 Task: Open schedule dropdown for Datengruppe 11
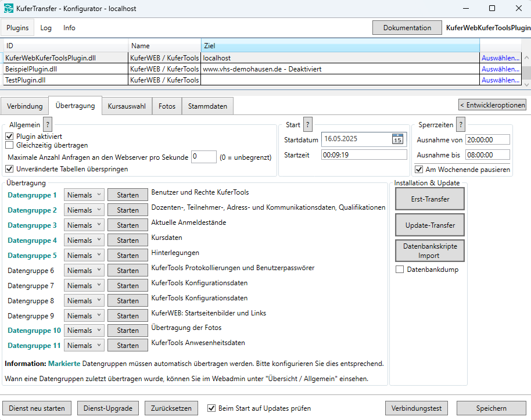coord(84,346)
